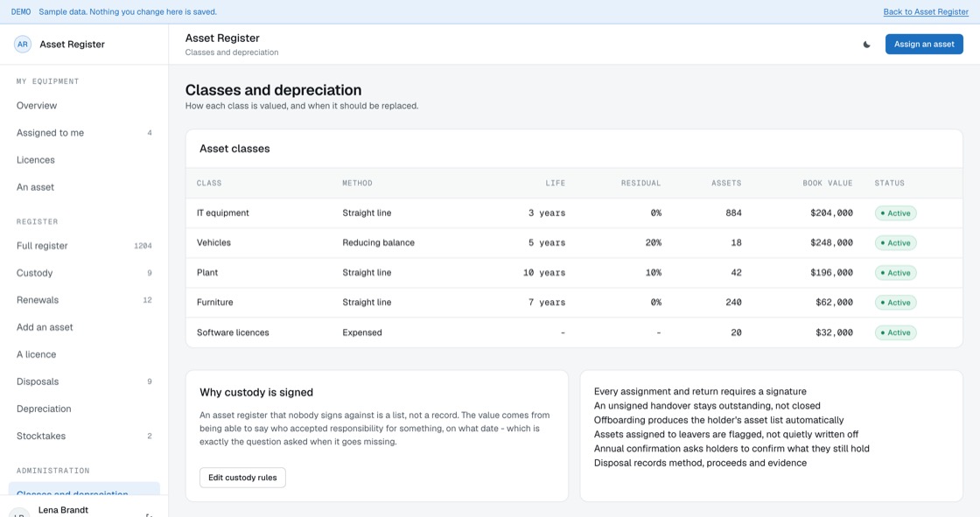Select An asset in the sidebar

84,187
